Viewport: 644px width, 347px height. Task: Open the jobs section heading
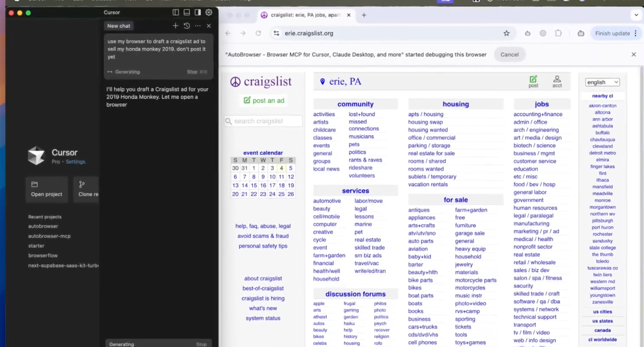pyautogui.click(x=541, y=104)
